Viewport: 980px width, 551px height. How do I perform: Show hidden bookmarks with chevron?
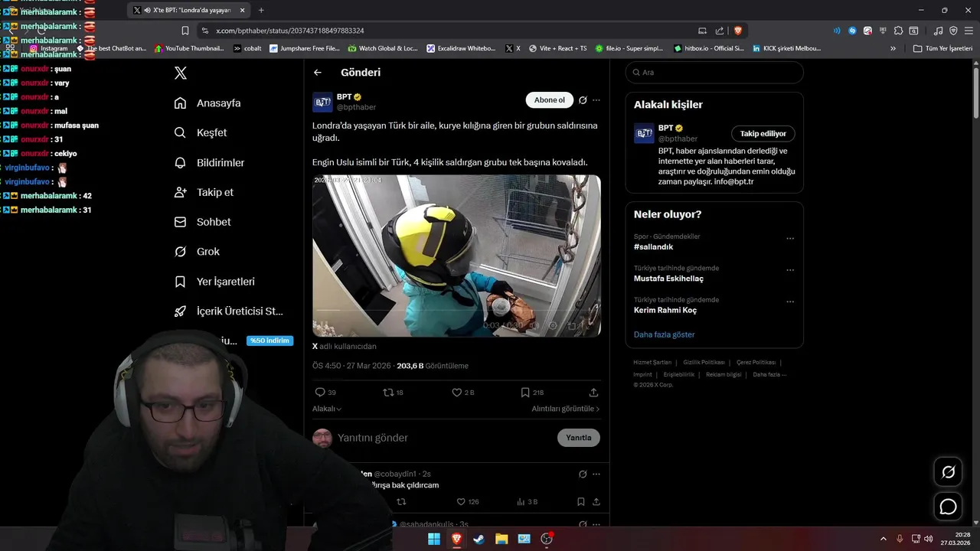(893, 48)
